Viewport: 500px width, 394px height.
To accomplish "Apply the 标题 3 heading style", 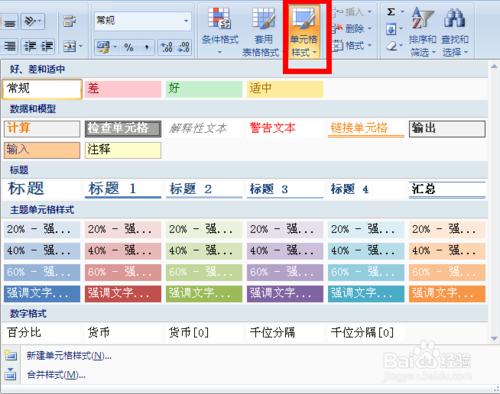I will pos(285,189).
